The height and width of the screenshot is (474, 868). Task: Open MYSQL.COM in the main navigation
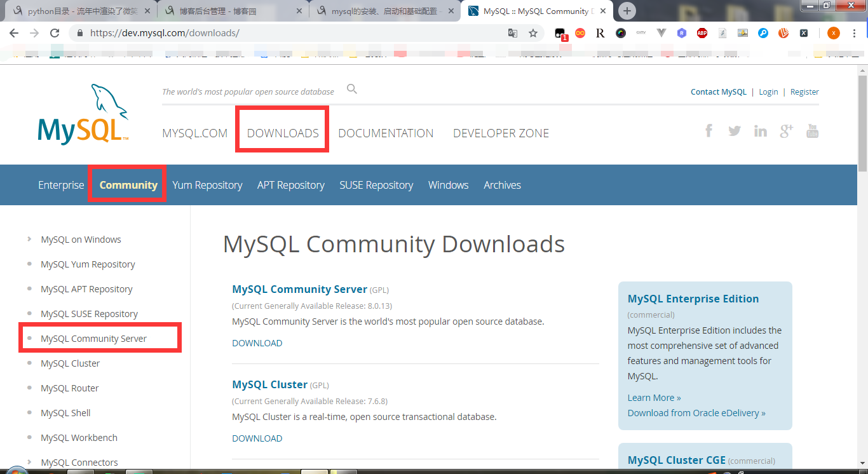point(195,133)
